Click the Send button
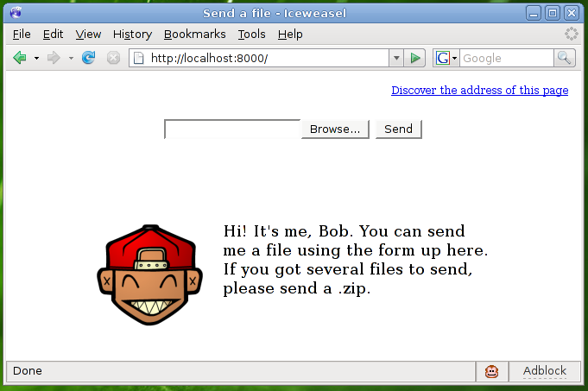 point(398,129)
